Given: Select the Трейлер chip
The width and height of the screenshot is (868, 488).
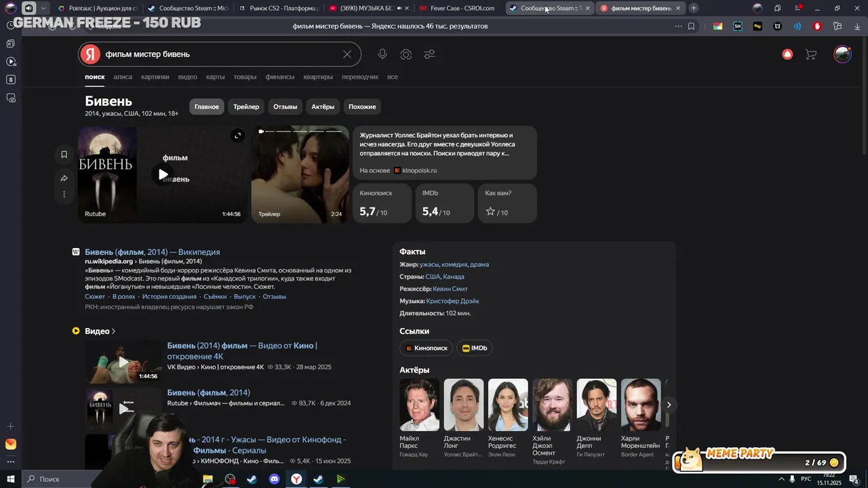Looking at the screenshot, I should click(246, 107).
